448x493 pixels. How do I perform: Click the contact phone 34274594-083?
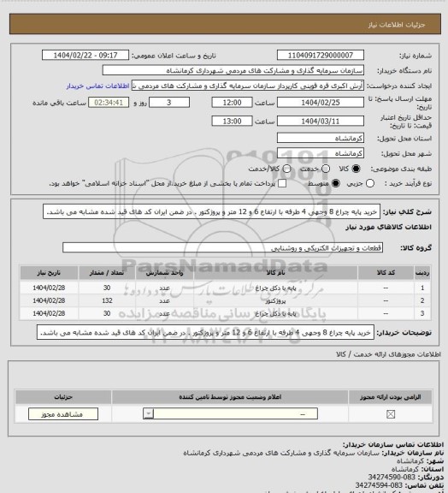pos(379,485)
